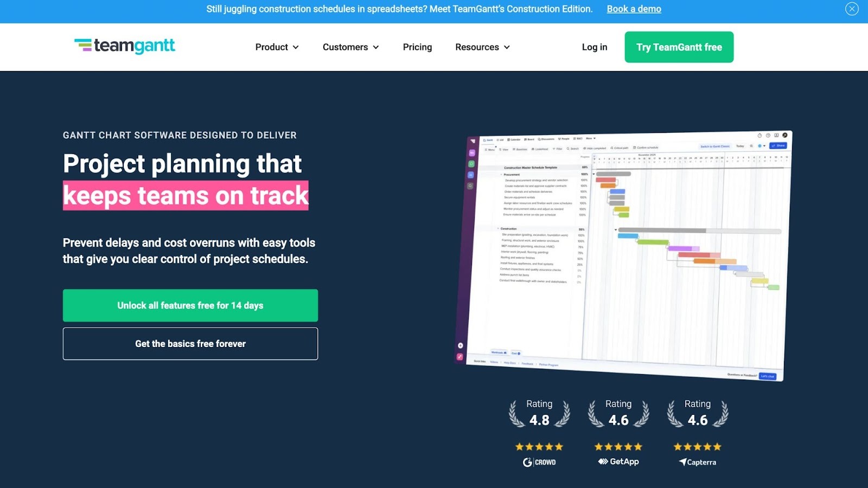Screen dimensions: 868x488
Task: Click the star row above G2 Crowd
Action: click(539, 447)
